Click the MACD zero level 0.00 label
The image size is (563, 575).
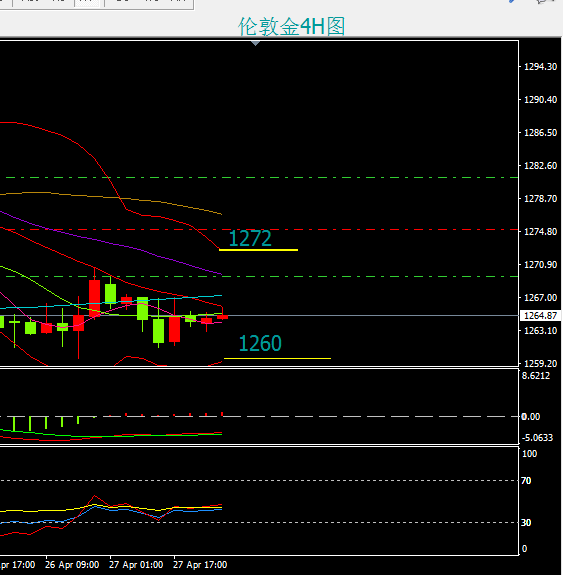coord(531,417)
